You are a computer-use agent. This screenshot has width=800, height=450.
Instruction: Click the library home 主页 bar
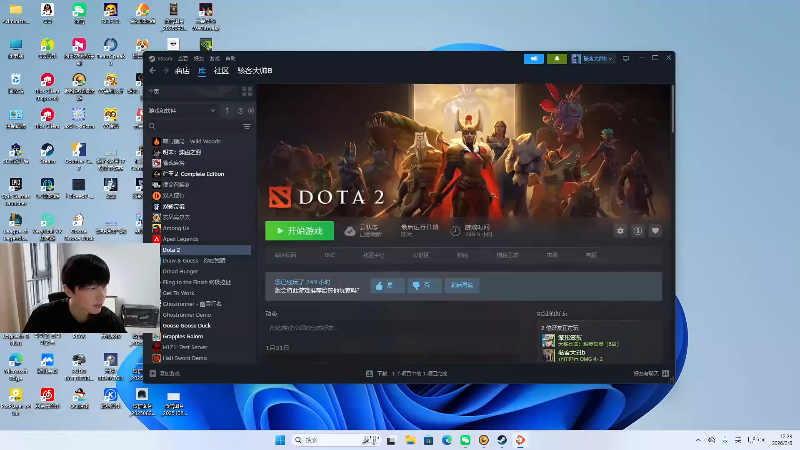coord(193,91)
